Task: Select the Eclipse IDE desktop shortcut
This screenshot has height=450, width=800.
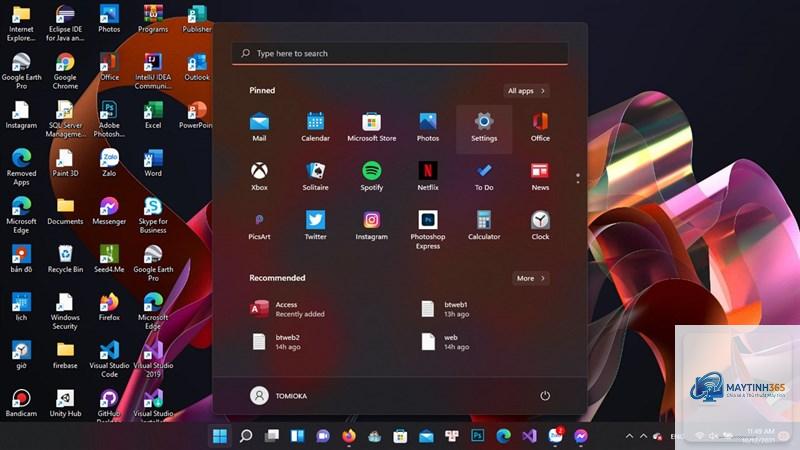Action: 65,22
